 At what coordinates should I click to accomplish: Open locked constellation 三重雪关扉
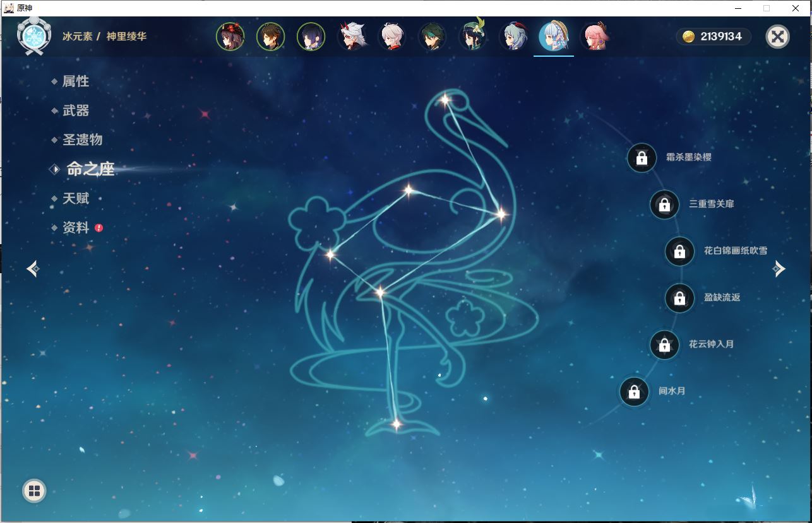pos(664,204)
